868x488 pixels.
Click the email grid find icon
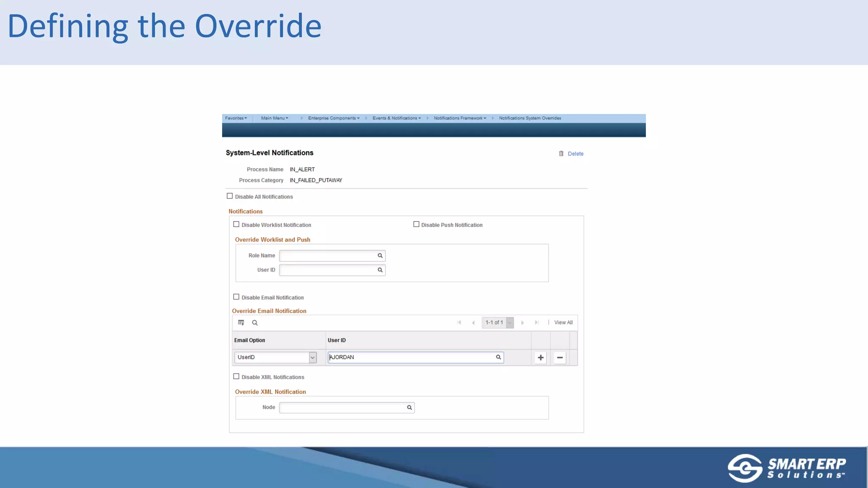[255, 323]
